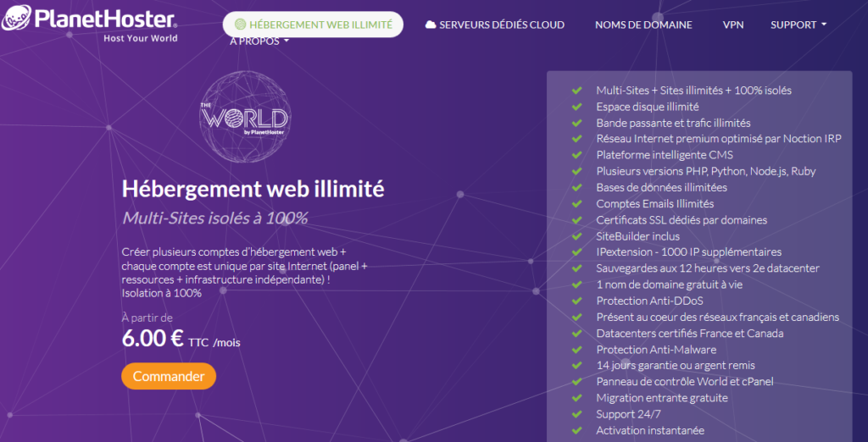Open the VPN page

pos(733,25)
